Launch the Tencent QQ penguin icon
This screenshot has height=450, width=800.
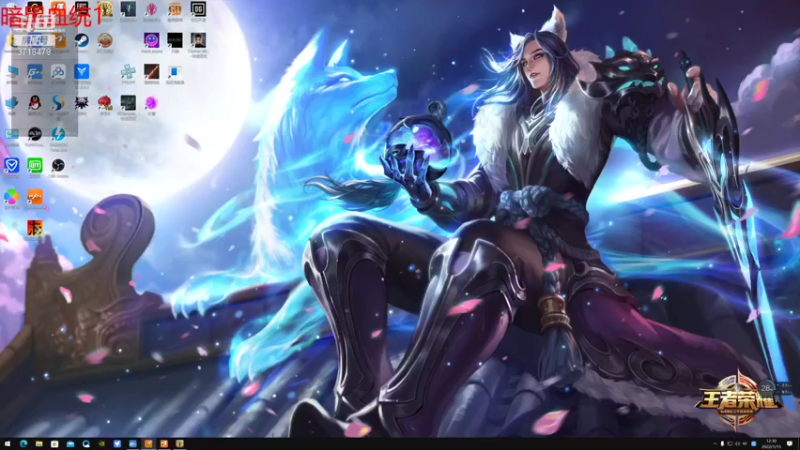35,103
